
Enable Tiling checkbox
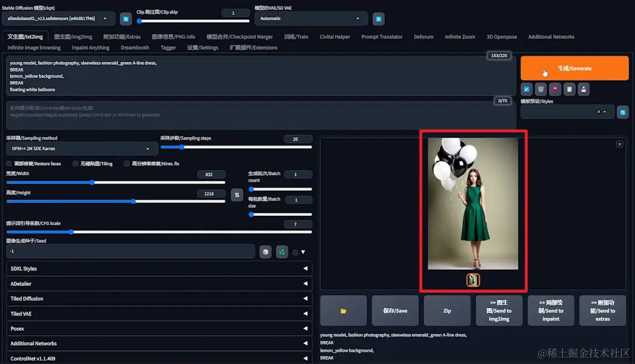[x=75, y=164]
